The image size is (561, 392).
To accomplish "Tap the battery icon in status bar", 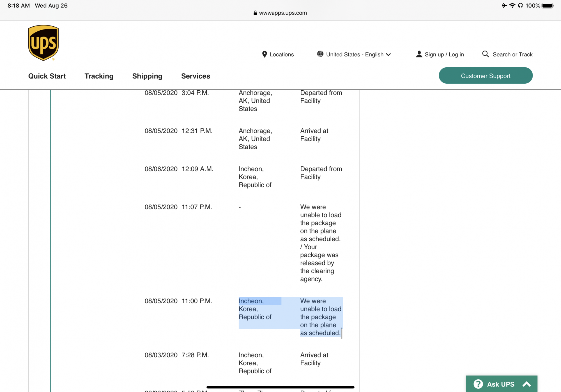I will point(547,6).
